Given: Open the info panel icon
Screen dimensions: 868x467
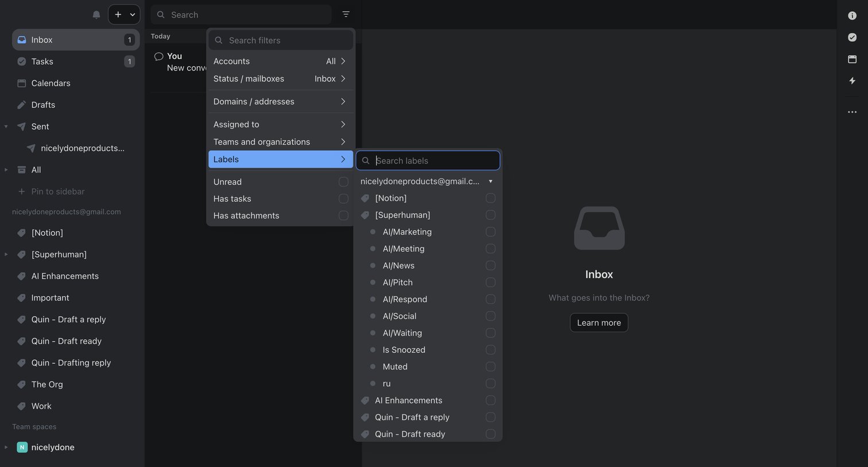Looking at the screenshot, I should tap(852, 15).
